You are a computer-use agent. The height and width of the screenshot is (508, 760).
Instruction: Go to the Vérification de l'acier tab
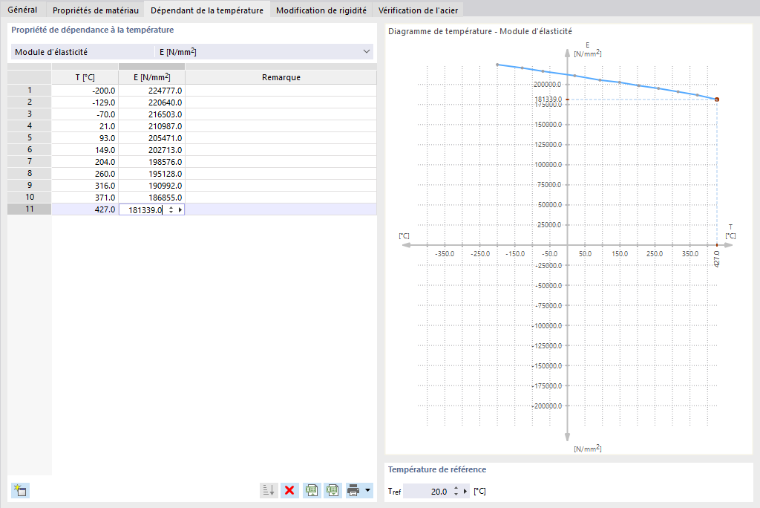click(x=418, y=10)
